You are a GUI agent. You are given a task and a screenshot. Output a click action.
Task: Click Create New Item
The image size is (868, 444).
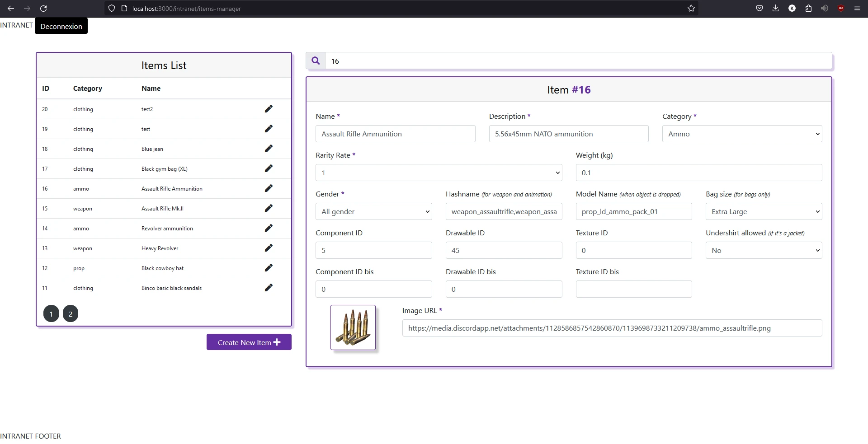249,342
